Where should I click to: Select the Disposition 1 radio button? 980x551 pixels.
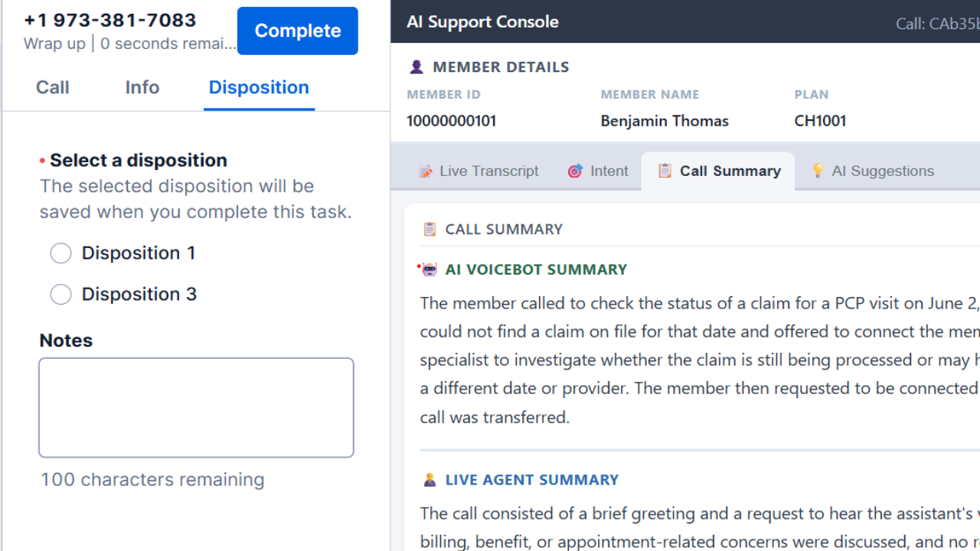(x=60, y=253)
